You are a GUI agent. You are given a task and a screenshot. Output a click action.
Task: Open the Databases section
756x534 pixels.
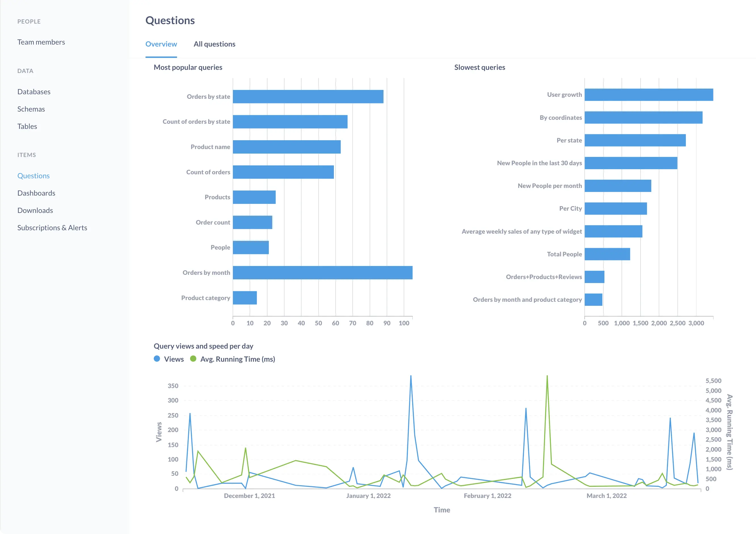click(x=34, y=92)
